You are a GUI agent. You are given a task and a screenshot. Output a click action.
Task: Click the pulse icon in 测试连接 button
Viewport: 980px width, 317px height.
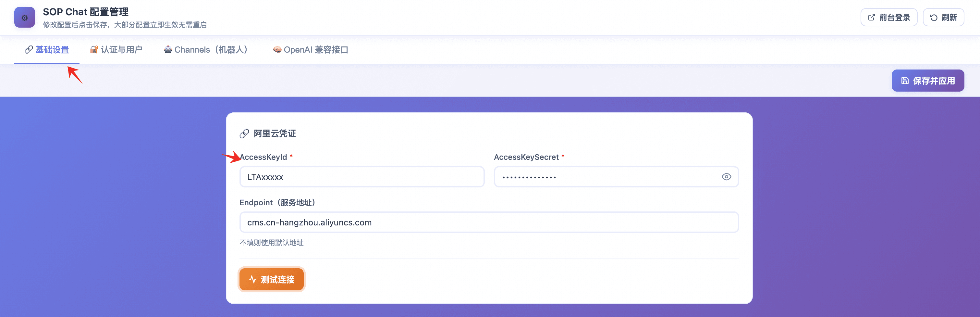[252, 280]
